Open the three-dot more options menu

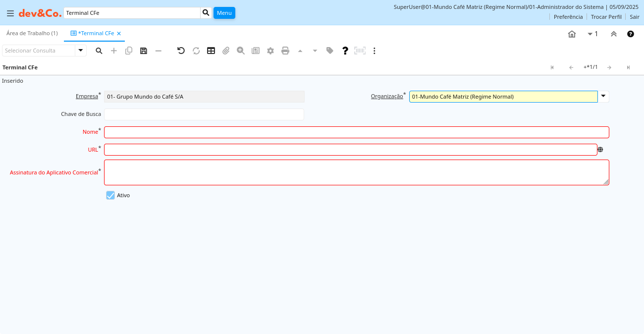click(375, 51)
